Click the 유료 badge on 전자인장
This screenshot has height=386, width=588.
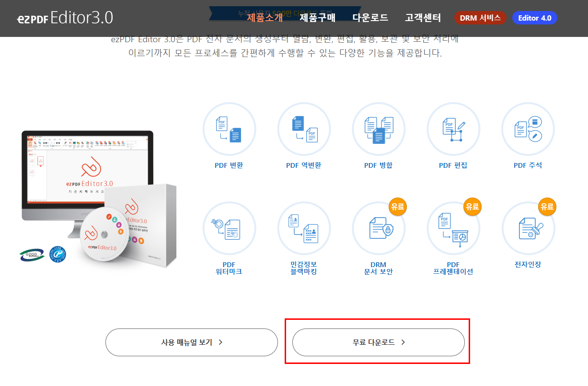click(x=547, y=207)
